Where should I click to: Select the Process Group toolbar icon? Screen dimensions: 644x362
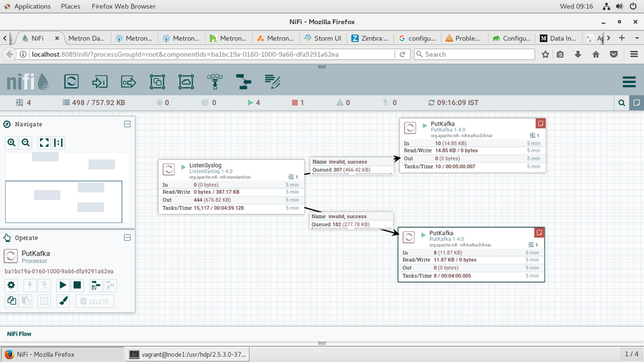click(157, 82)
